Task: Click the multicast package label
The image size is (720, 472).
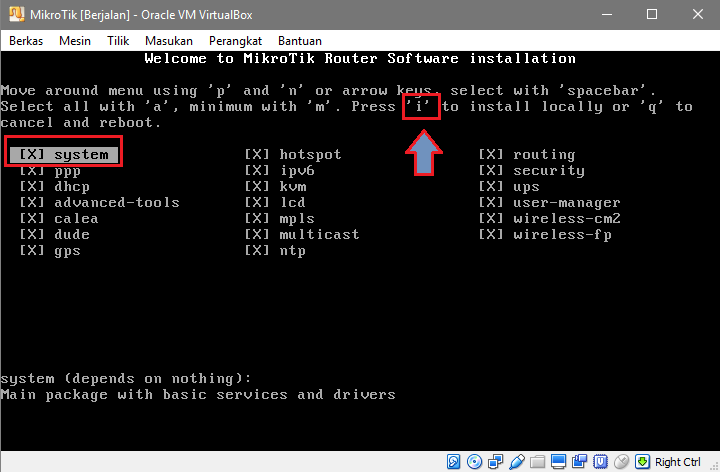Action: click(320, 235)
